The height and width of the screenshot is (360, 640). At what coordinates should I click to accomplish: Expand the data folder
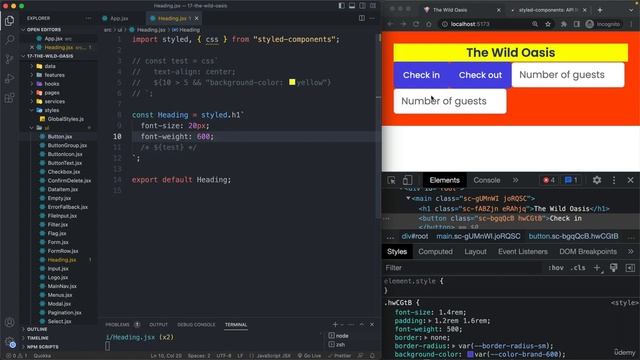50,66
